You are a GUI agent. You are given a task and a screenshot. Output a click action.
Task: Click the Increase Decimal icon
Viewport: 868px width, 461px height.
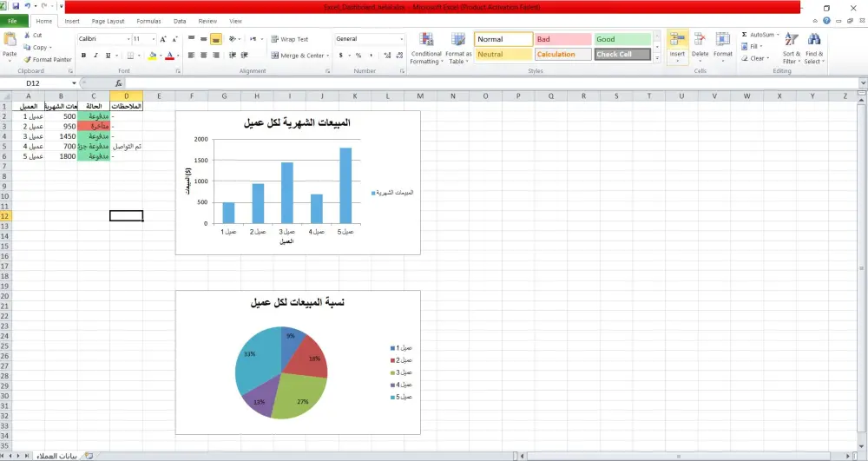pos(387,56)
